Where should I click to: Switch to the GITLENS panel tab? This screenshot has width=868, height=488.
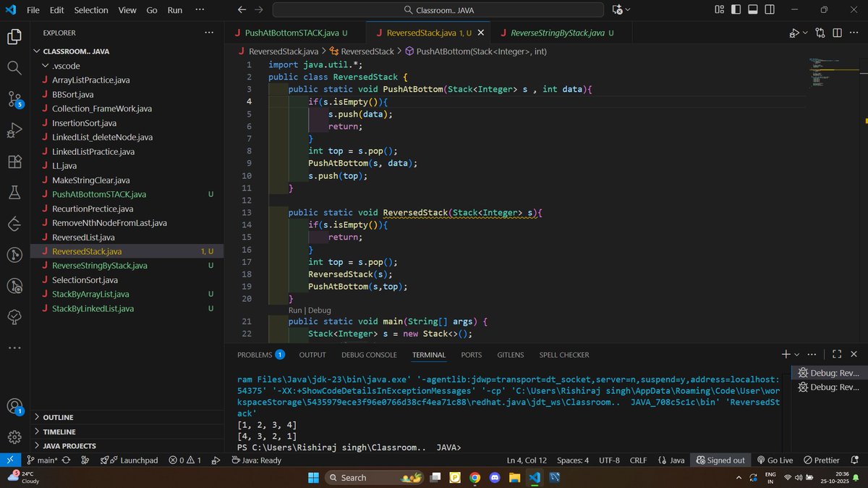tap(511, 355)
